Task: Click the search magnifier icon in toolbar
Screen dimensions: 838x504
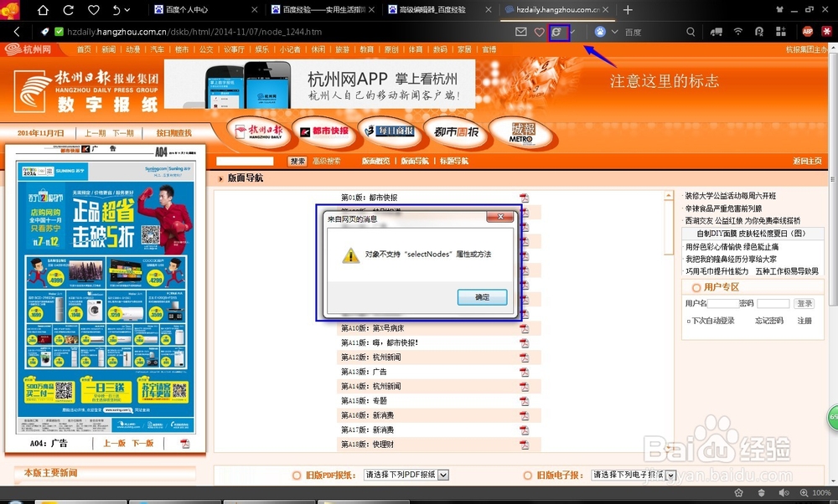Action: [691, 31]
